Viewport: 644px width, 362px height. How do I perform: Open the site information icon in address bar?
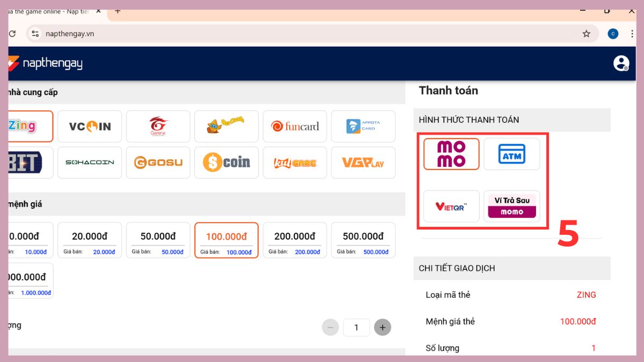point(35,34)
